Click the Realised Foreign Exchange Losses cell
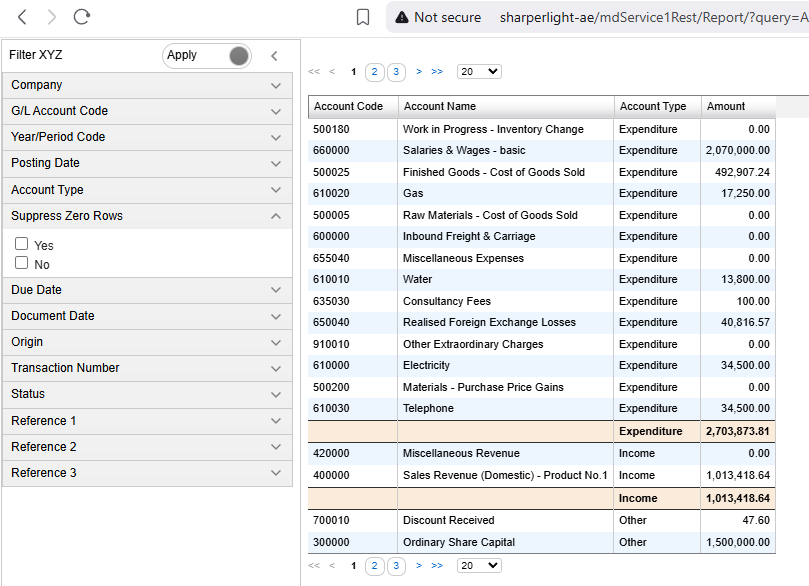This screenshot has width=809, height=586. pyautogui.click(x=506, y=322)
